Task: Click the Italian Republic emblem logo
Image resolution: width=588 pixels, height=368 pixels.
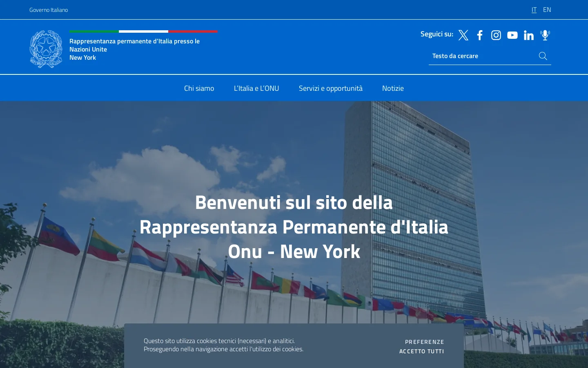Action: (x=46, y=49)
